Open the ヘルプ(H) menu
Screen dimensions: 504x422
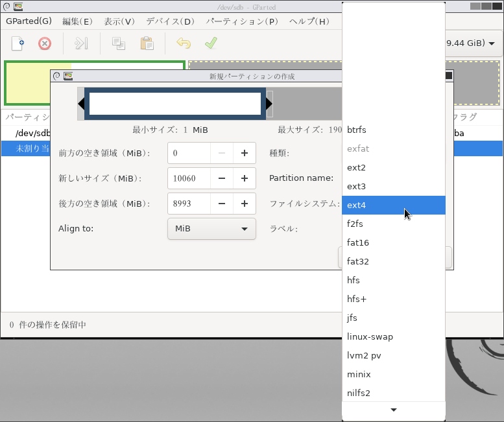[309, 21]
